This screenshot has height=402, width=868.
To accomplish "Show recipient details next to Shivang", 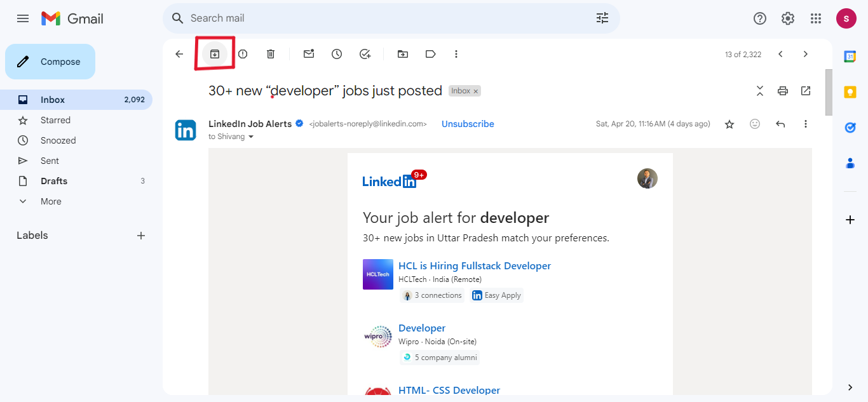I will (251, 137).
